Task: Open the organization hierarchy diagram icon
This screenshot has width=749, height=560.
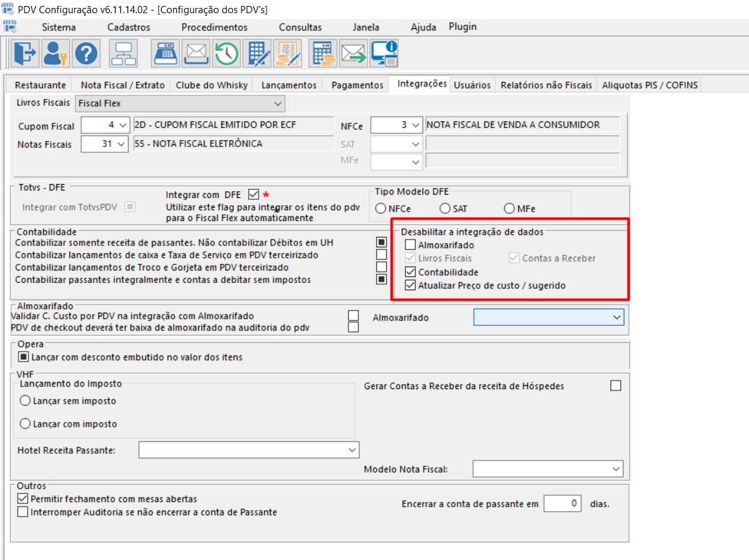Action: click(x=123, y=53)
